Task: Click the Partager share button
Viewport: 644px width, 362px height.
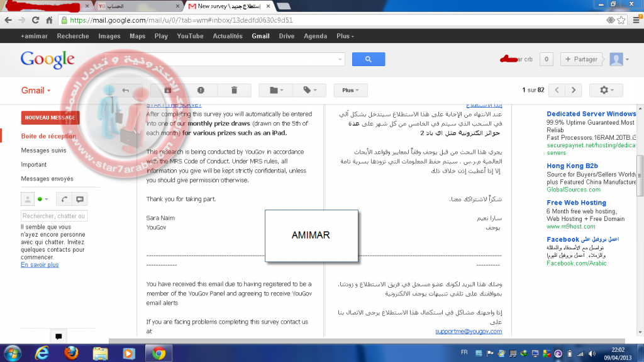Action: (581, 59)
